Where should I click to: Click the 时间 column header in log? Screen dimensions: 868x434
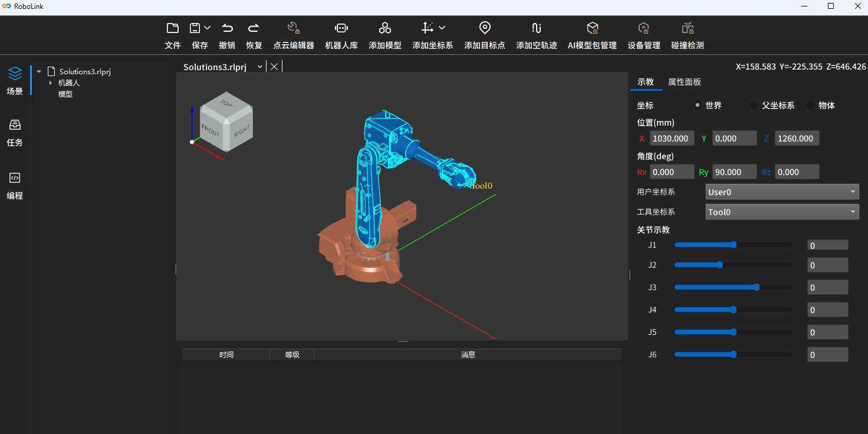point(226,354)
